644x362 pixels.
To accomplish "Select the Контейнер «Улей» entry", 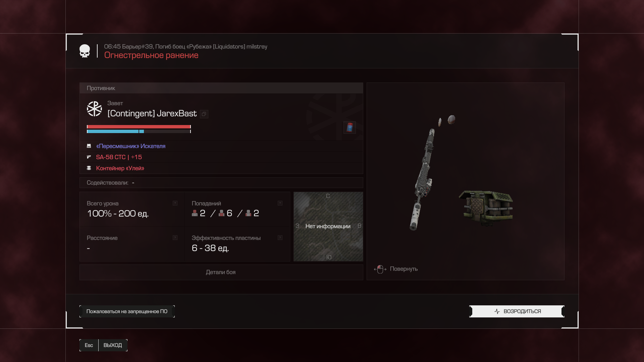I will [120, 168].
